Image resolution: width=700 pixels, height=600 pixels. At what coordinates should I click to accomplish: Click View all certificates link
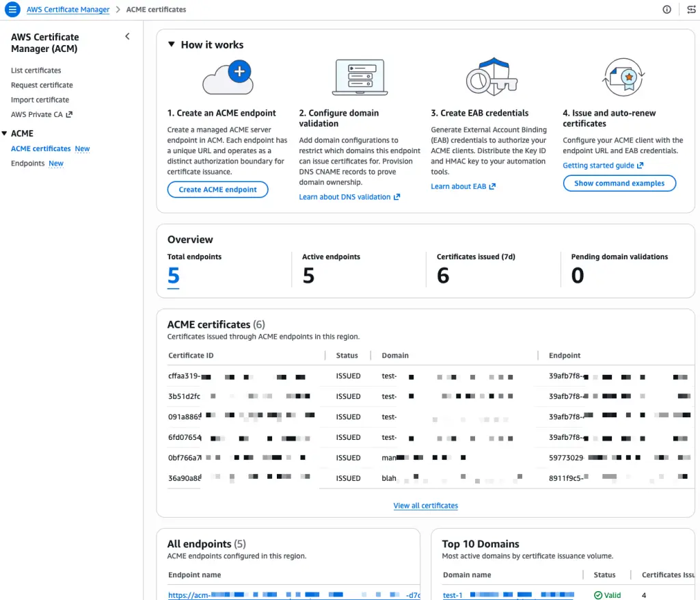click(425, 506)
